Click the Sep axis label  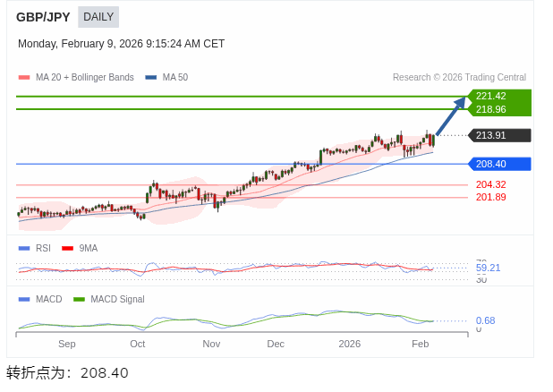coord(66,344)
